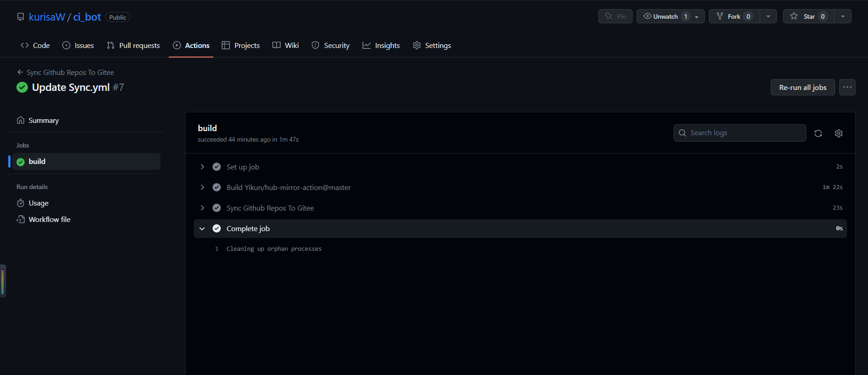Pin this repository
Viewport: 868px width, 375px height.
point(615,16)
